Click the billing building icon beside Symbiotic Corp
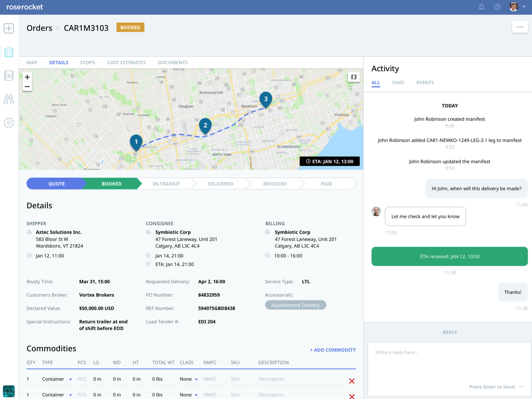Viewport: 532px width, 399px height. 268,232
